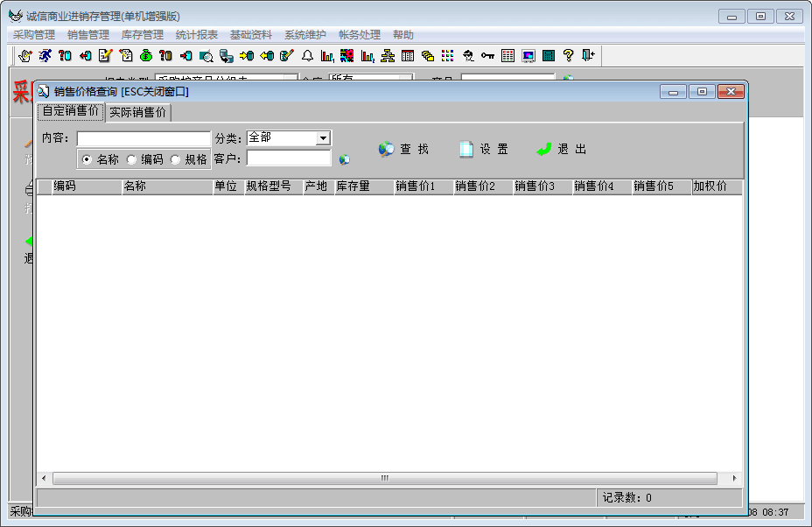The width and height of the screenshot is (812, 527).
Task: Click the key icon in toolbar
Action: tap(487, 56)
